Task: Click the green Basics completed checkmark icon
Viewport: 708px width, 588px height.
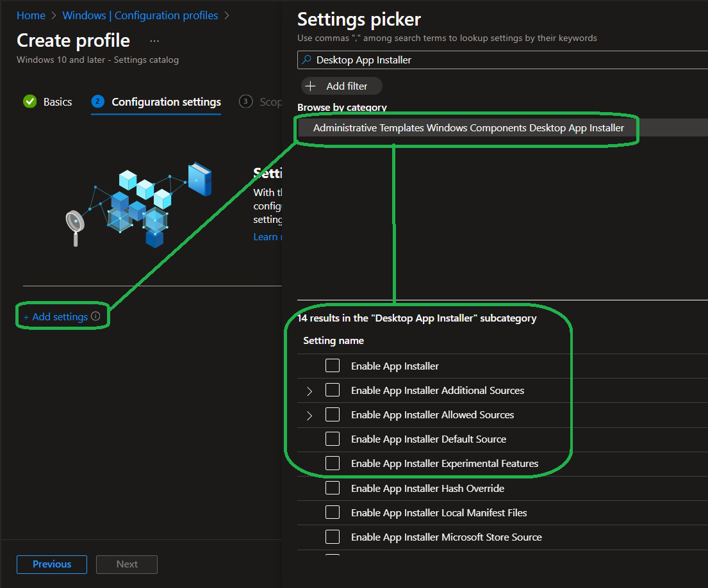Action: [29, 102]
